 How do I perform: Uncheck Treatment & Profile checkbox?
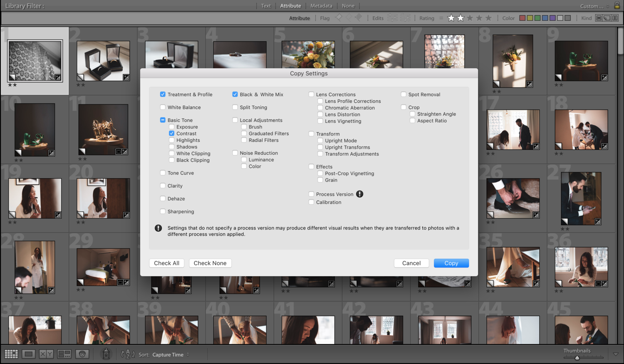[163, 94]
